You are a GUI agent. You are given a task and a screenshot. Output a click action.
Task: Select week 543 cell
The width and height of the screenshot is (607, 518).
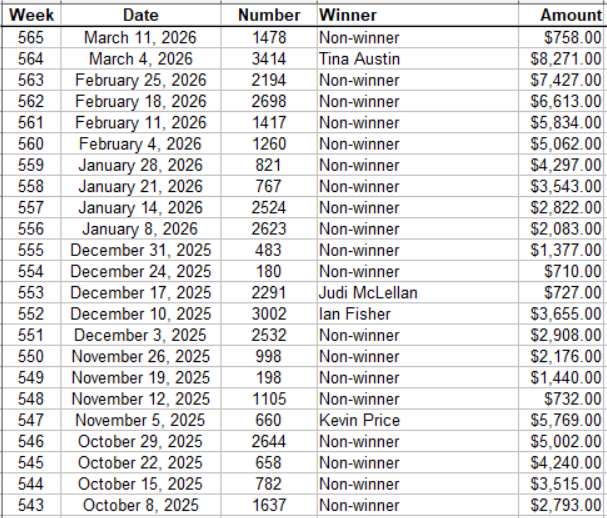[x=31, y=505]
